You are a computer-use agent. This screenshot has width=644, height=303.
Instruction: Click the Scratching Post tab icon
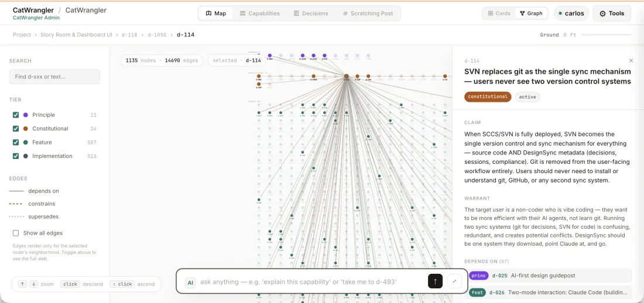[x=345, y=13]
